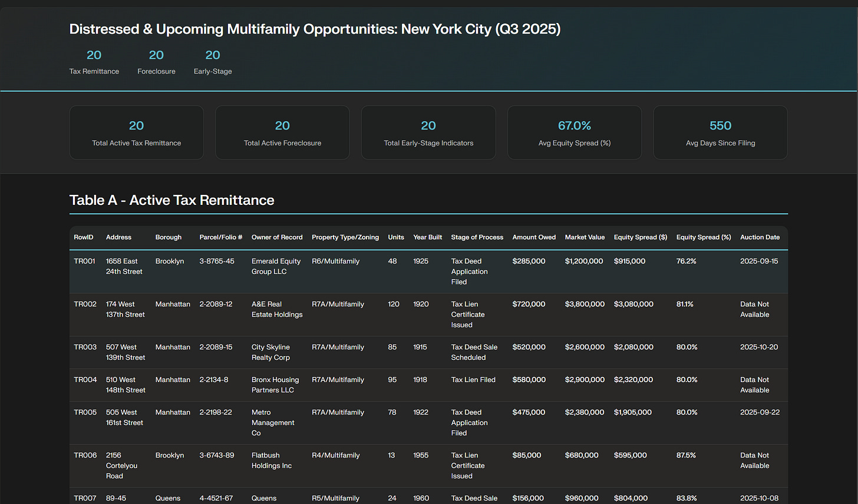Select the 76.2% equity spread cell
Viewport: 858px width, 504px height.
(687, 261)
